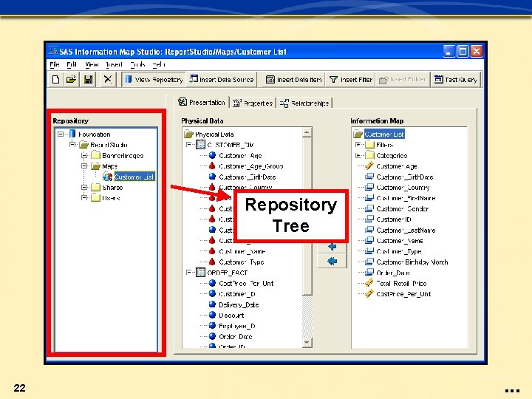Image resolution: width=532 pixels, height=399 pixels.
Task: Collapse the Foundation repository node
Action: (61, 134)
